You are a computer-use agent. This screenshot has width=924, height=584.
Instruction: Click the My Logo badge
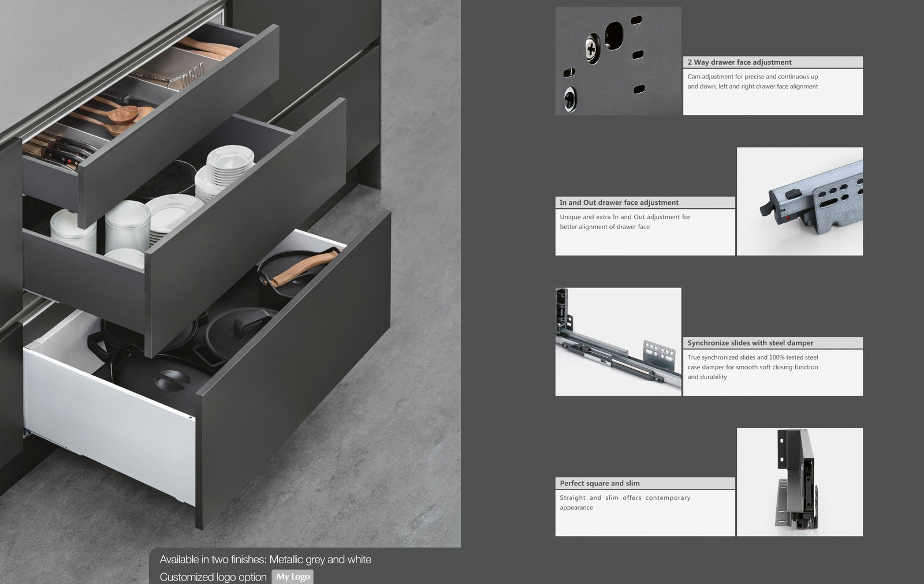coord(292,576)
